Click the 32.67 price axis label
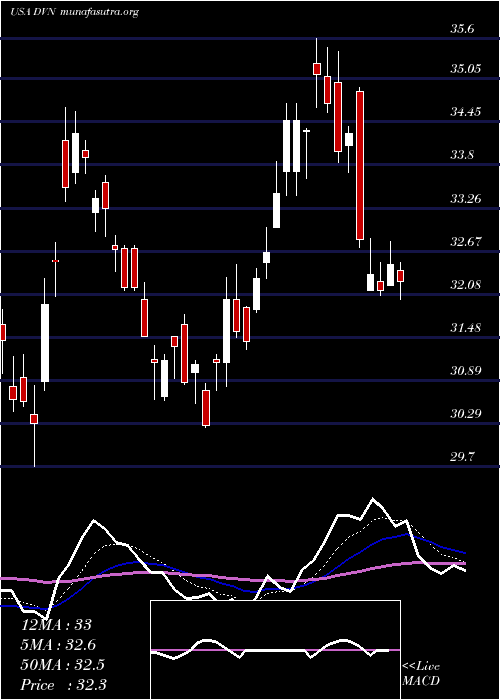 pyautogui.click(x=466, y=242)
